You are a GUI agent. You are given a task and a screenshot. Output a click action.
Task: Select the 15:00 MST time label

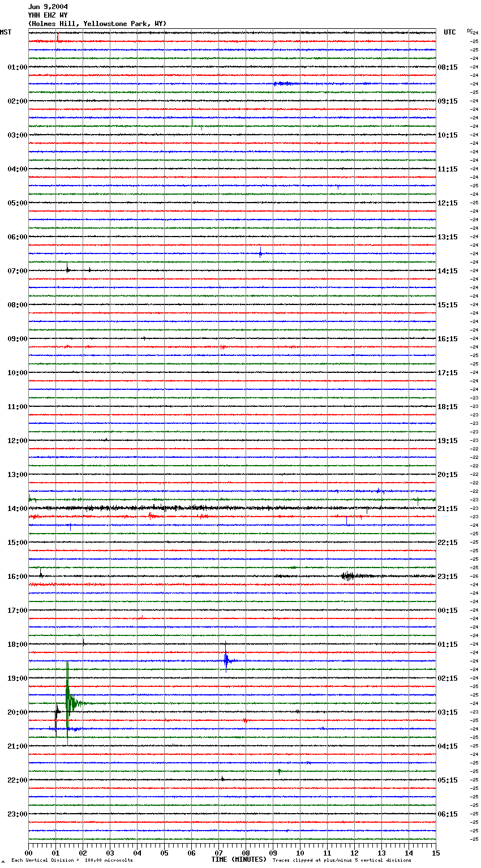pos(18,543)
